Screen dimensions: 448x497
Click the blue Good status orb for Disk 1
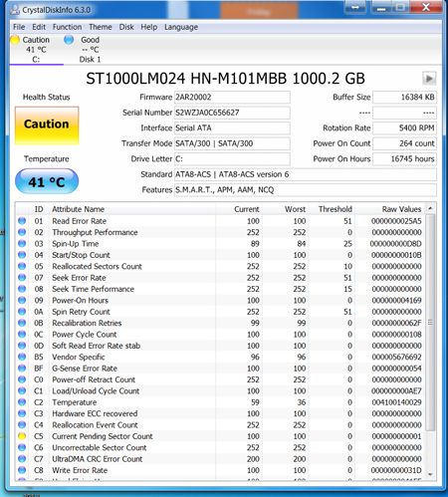[x=69, y=40]
